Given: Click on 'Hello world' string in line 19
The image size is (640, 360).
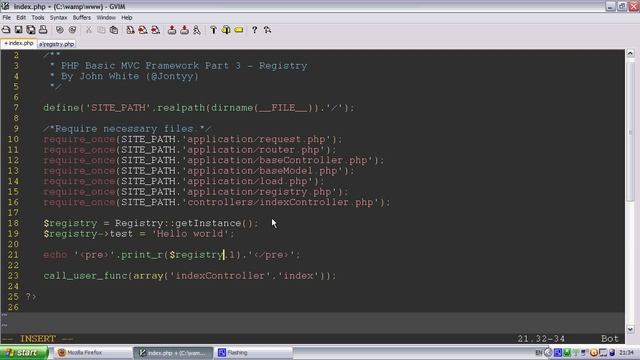Looking at the screenshot, I should (x=190, y=234).
